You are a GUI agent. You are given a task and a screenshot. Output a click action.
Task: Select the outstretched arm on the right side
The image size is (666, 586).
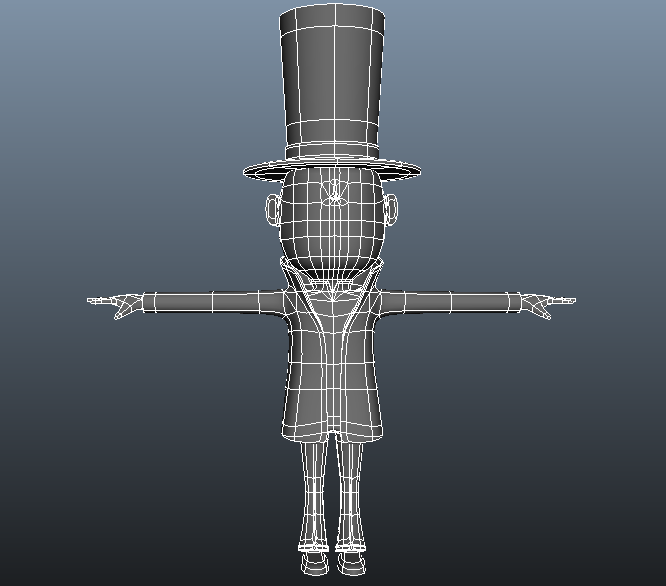pos(450,302)
